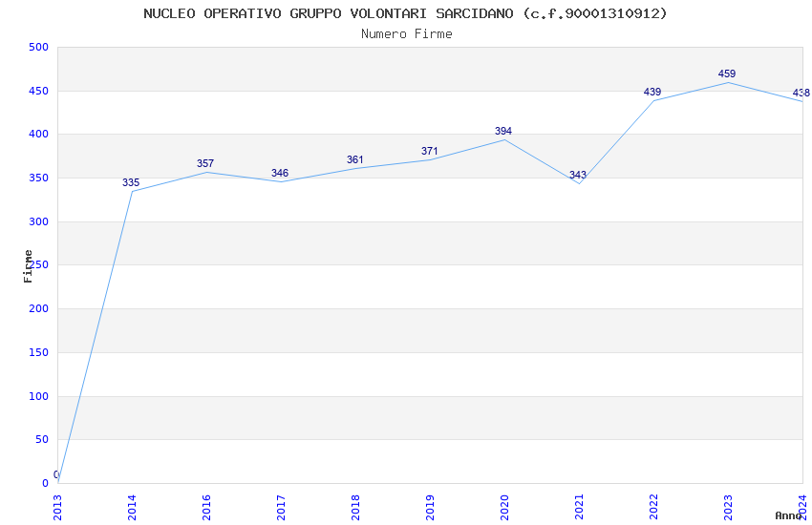Select the 2020 year on the x-axis
The width and height of the screenshot is (812, 525).
[x=504, y=507]
